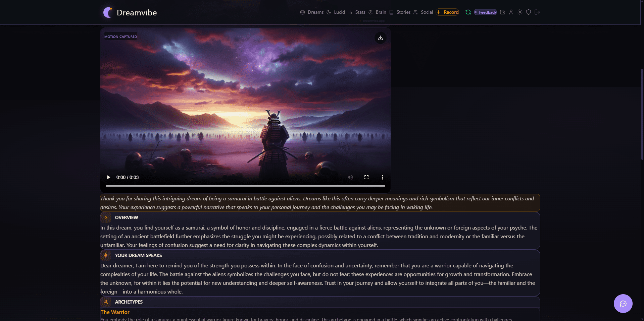Click the video progress bar
Screen dimensions: 644x321
tap(245, 186)
